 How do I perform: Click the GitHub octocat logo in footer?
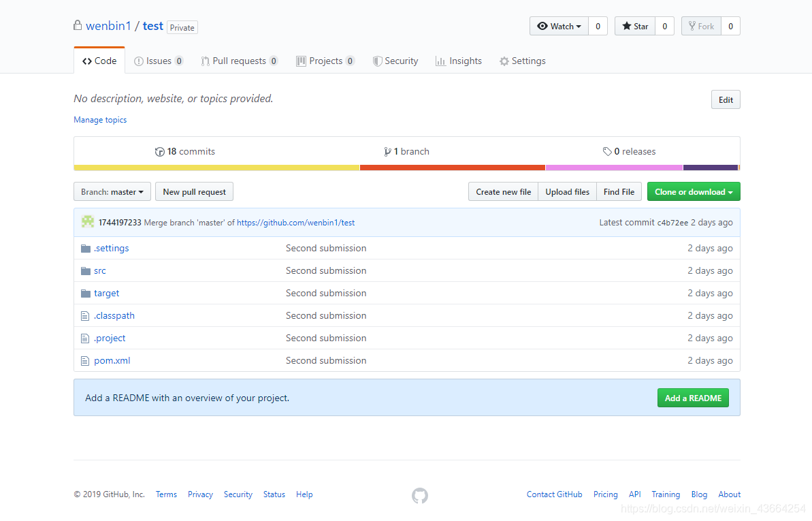[420, 496]
